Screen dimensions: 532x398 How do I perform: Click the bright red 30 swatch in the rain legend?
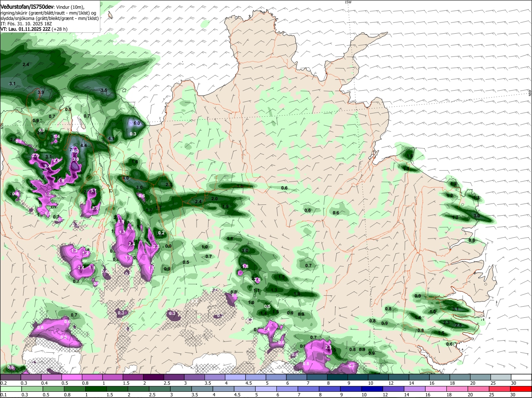click(522, 389)
